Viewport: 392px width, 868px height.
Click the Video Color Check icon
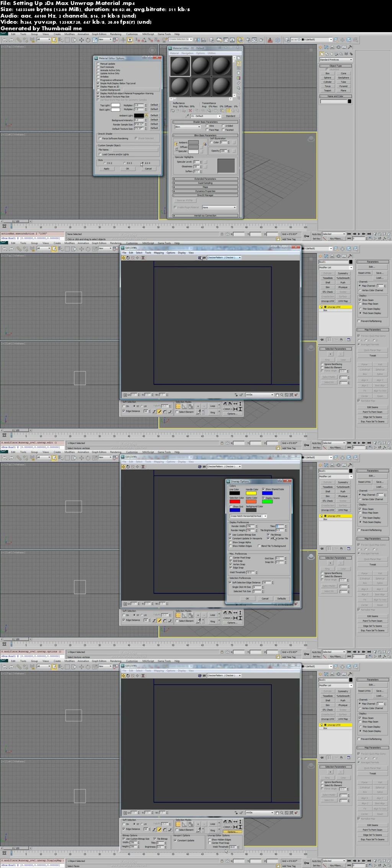point(239,78)
